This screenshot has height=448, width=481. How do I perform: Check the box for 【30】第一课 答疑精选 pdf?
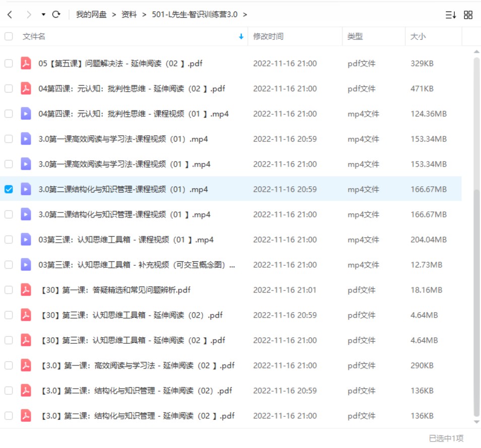pyautogui.click(x=9, y=290)
